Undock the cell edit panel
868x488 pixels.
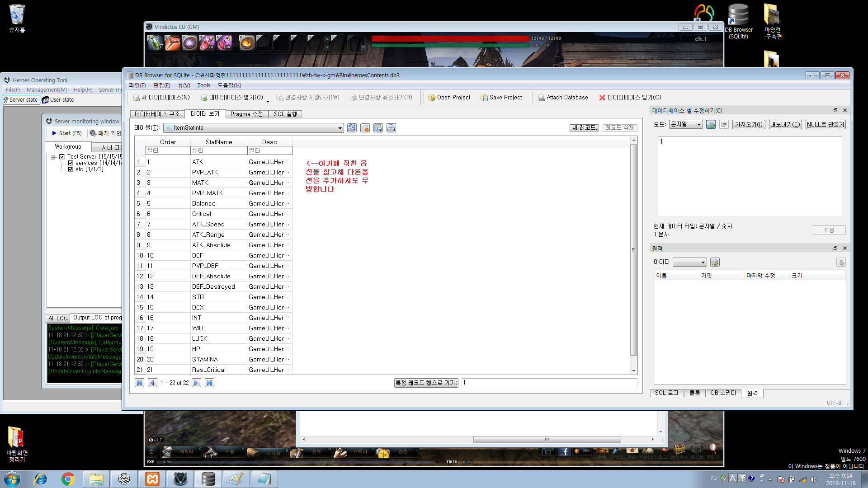[x=835, y=110]
